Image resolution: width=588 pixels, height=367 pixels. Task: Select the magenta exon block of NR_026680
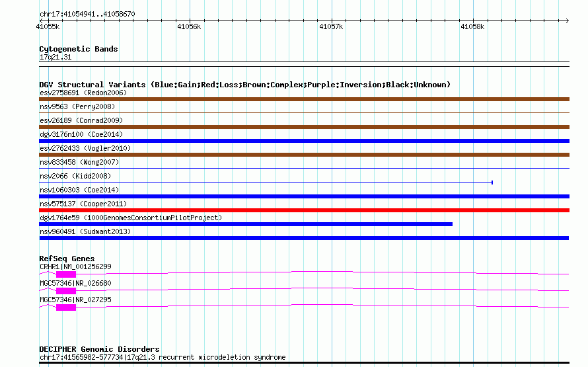click(x=66, y=291)
